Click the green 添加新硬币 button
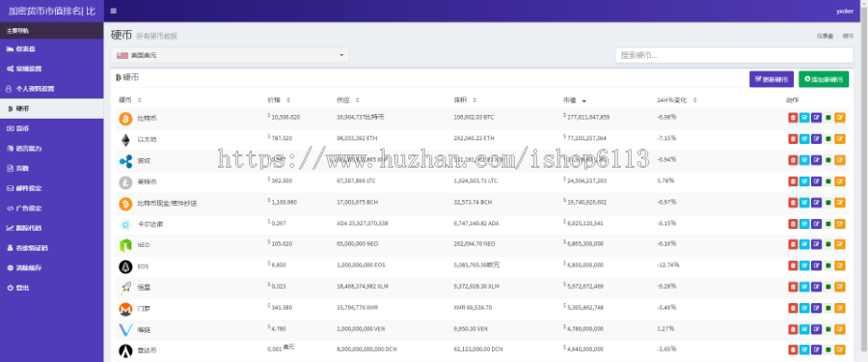 click(824, 79)
